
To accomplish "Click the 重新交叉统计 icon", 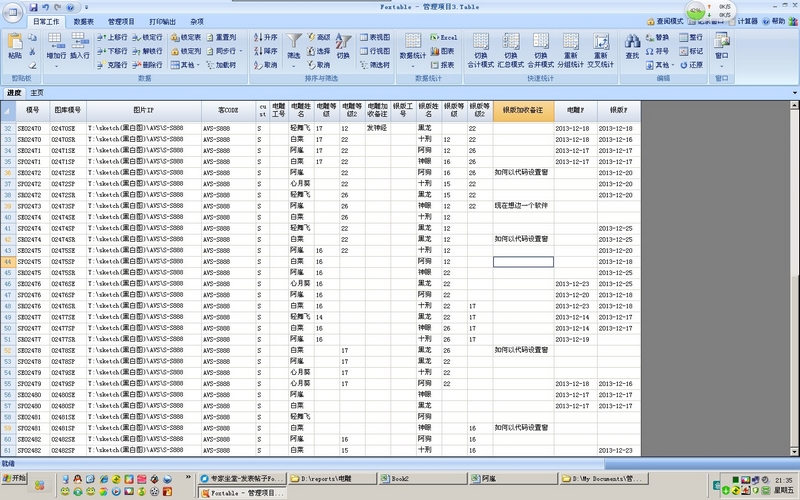I will (x=600, y=42).
